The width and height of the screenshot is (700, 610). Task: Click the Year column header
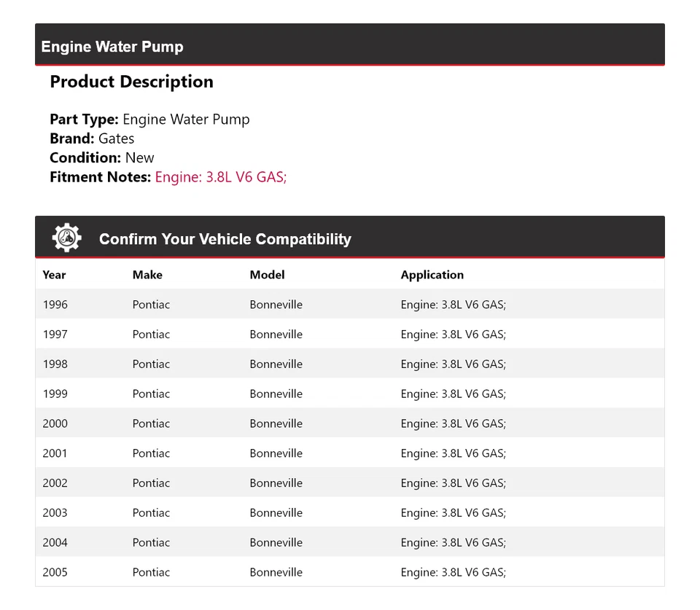[x=54, y=275]
